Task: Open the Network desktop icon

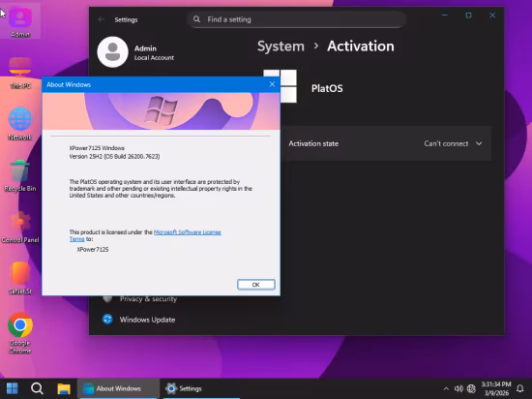Action: pyautogui.click(x=20, y=124)
